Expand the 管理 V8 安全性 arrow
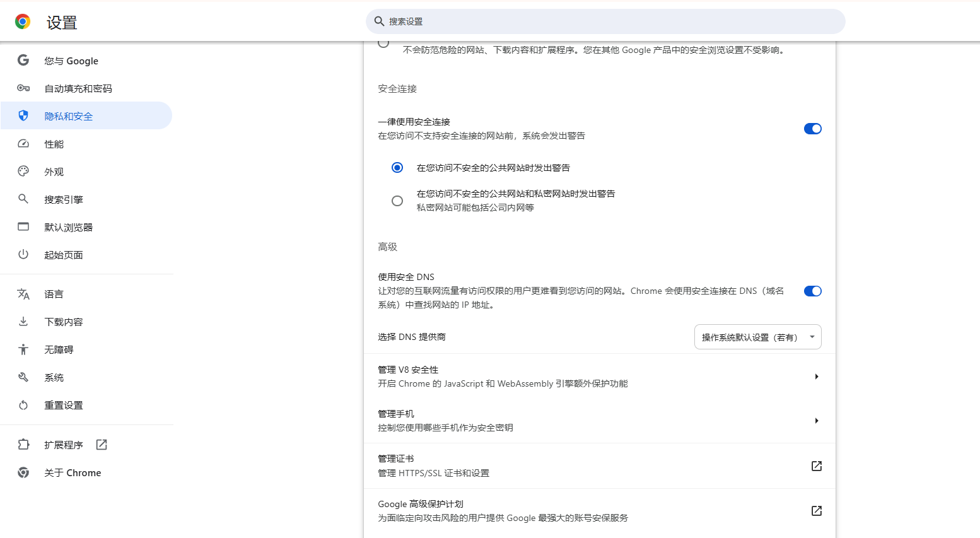 coord(817,377)
